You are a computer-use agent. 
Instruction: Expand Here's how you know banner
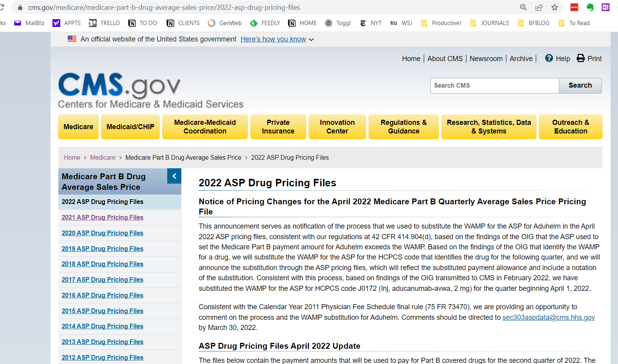click(x=277, y=39)
